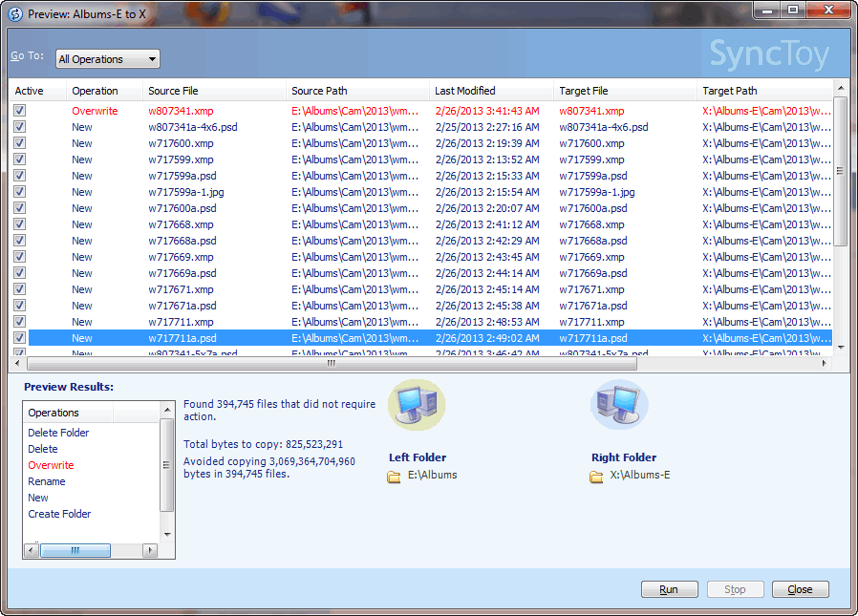This screenshot has width=858, height=616.
Task: Select source file w717669.xmp
Action: pos(181,257)
